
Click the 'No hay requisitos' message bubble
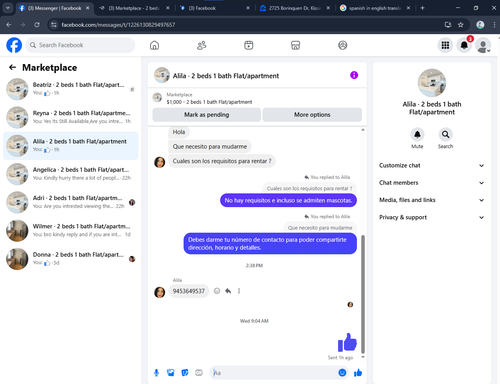[x=288, y=200]
